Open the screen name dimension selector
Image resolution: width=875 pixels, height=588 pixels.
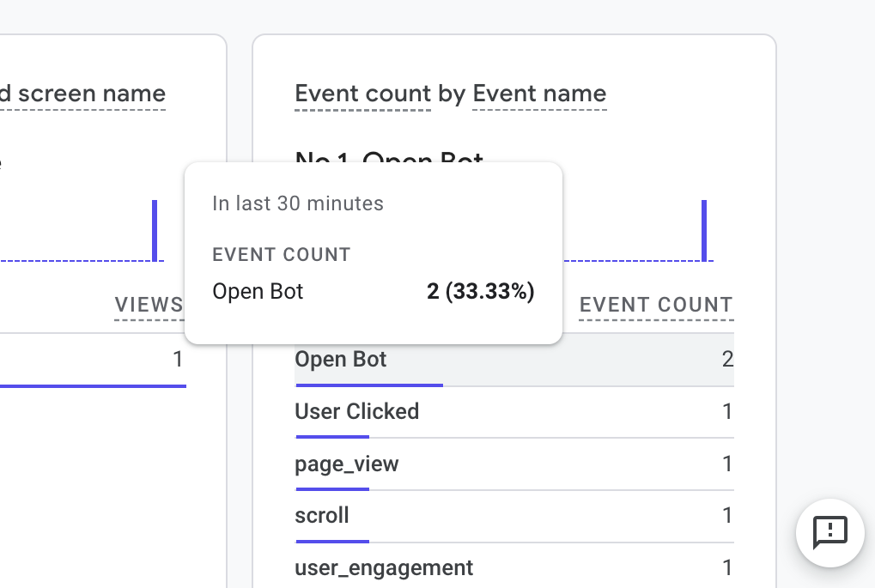[x=83, y=94]
